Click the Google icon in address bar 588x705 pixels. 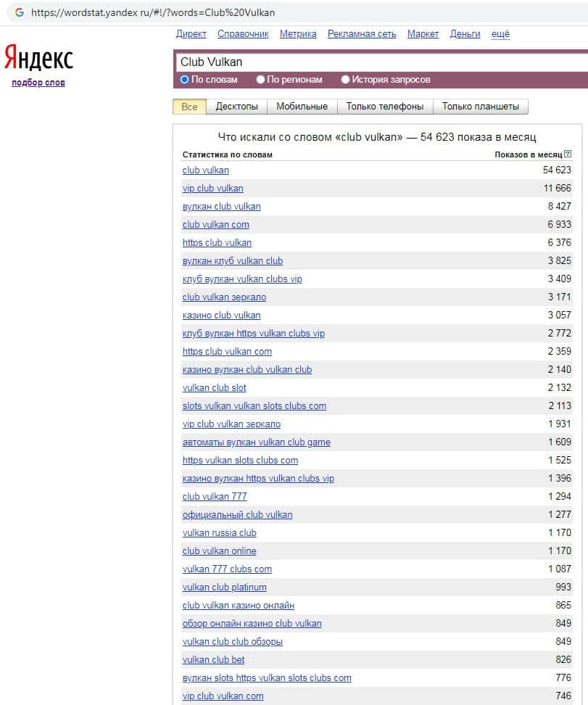click(x=20, y=12)
